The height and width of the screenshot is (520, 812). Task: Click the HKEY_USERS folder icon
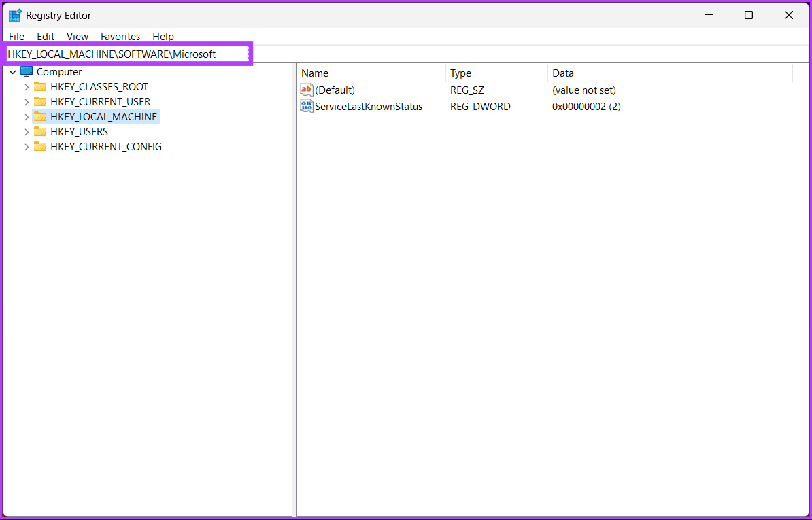[x=40, y=131]
